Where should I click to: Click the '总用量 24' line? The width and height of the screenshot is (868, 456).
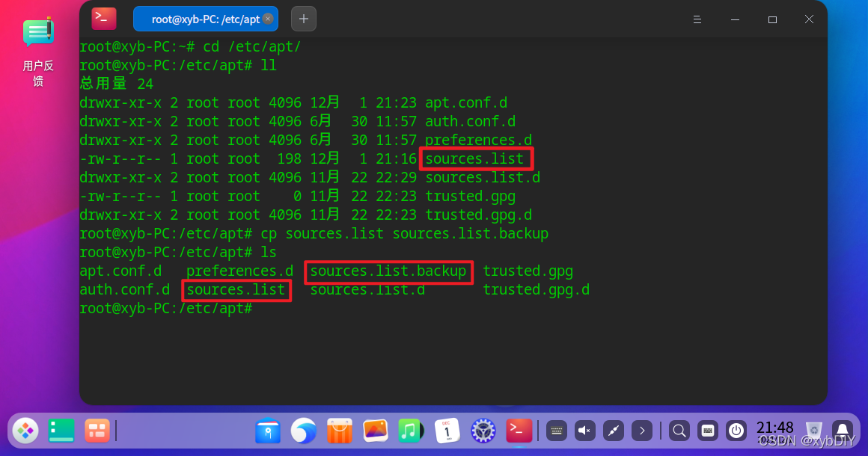[116, 84]
